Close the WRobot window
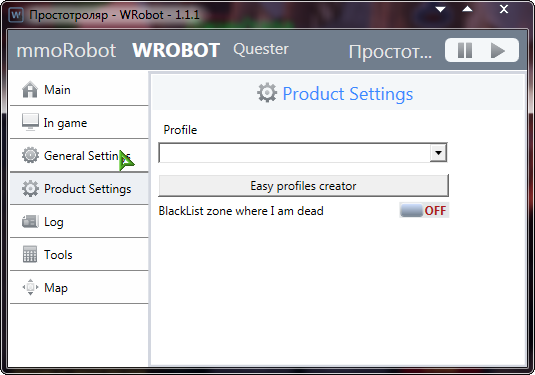535x375 pixels. point(504,9)
